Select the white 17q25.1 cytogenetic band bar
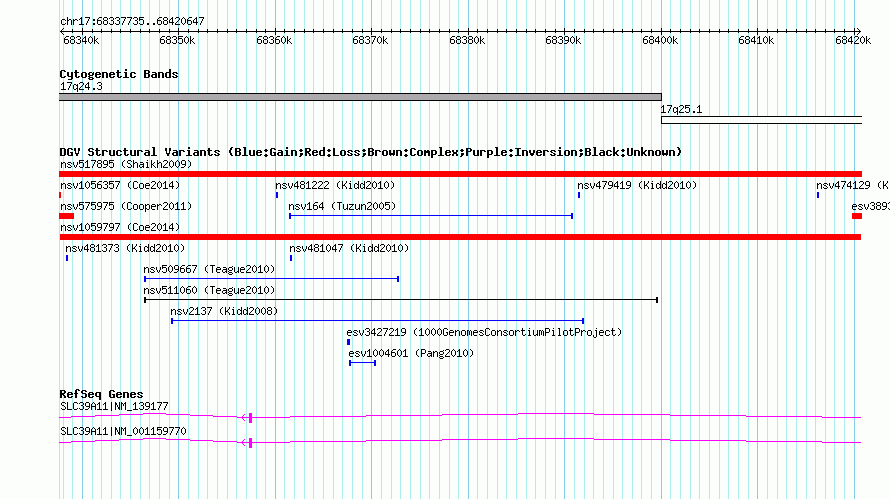The width and height of the screenshot is (890, 499). coord(761,120)
